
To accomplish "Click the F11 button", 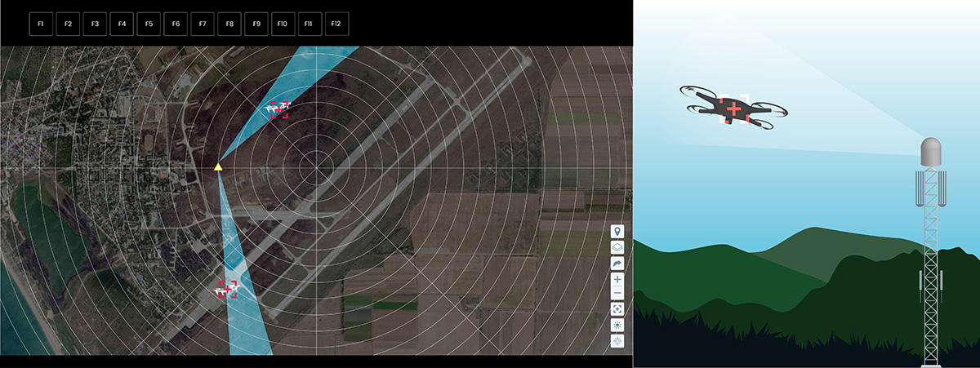I will point(310,24).
